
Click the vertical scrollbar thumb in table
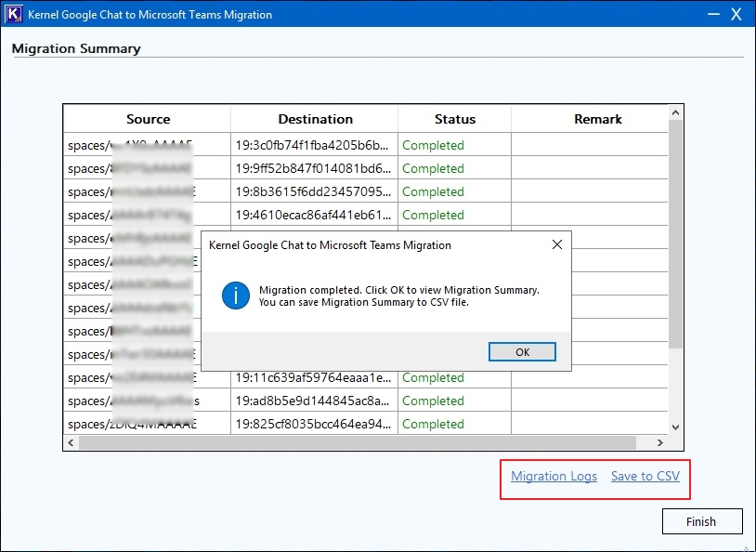tap(675, 234)
